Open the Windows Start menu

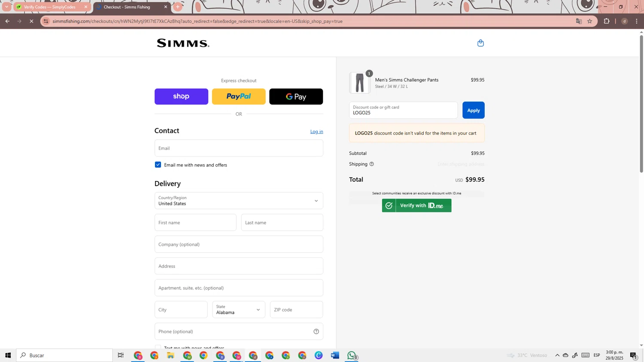(8, 355)
